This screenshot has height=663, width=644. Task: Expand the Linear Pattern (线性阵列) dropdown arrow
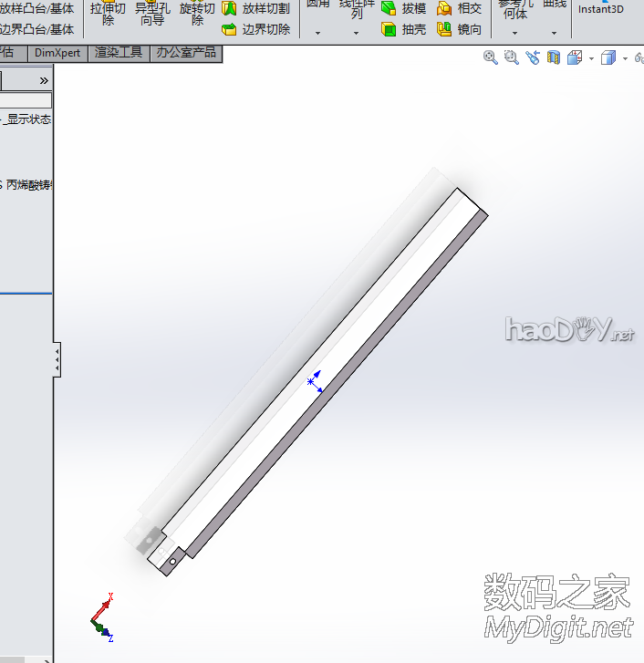pos(357,32)
